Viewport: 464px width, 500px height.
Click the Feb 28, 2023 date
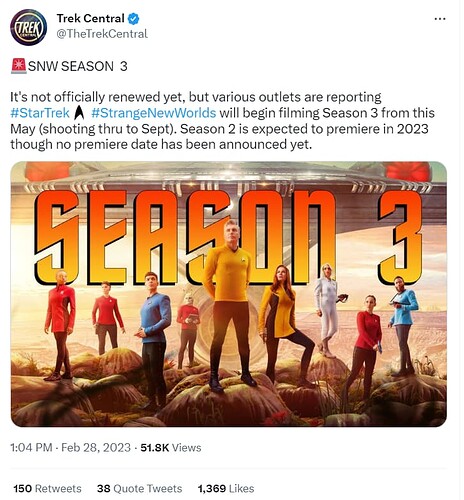[96, 447]
